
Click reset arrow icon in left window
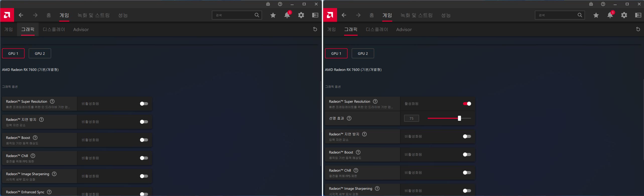[315, 29]
